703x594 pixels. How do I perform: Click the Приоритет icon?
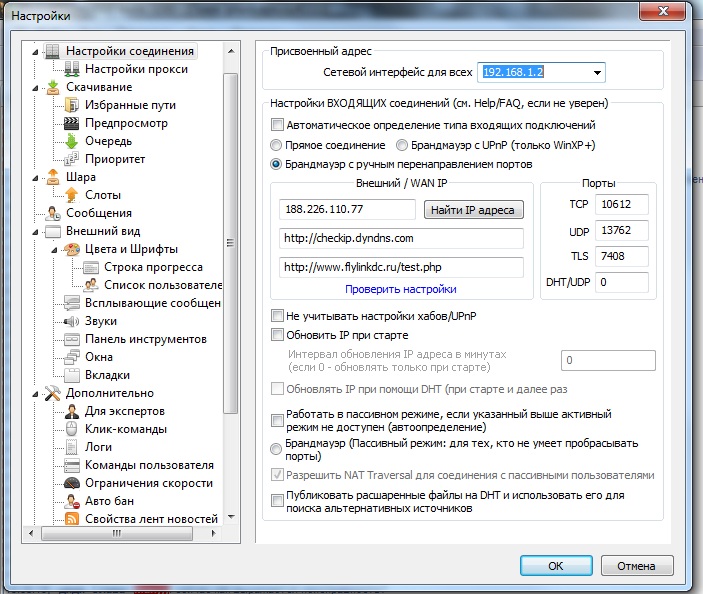72,159
